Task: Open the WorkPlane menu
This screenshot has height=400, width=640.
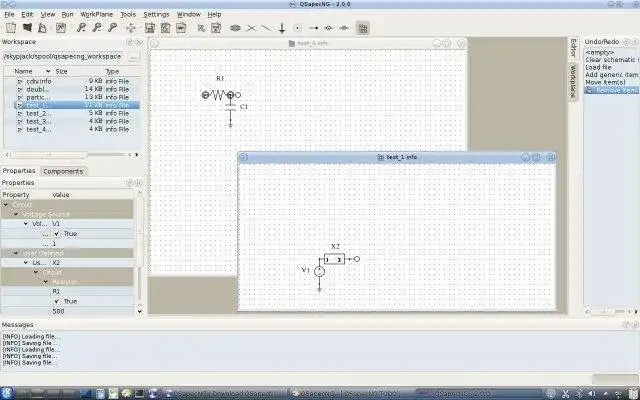Action: [97, 14]
